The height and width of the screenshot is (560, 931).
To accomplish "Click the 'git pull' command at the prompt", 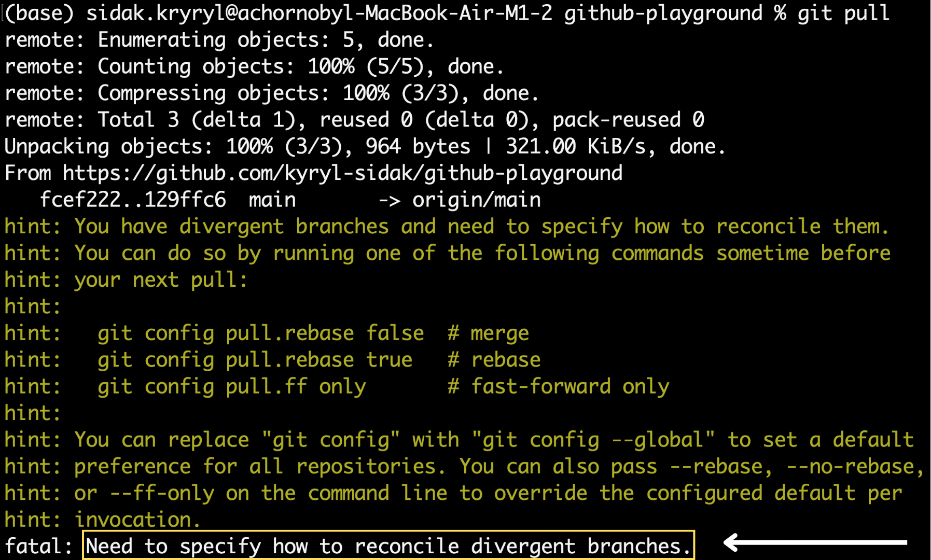I will [x=843, y=13].
